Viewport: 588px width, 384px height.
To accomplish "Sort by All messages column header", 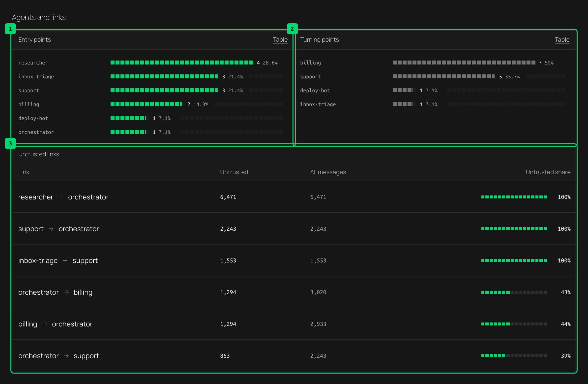I will 328,172.
